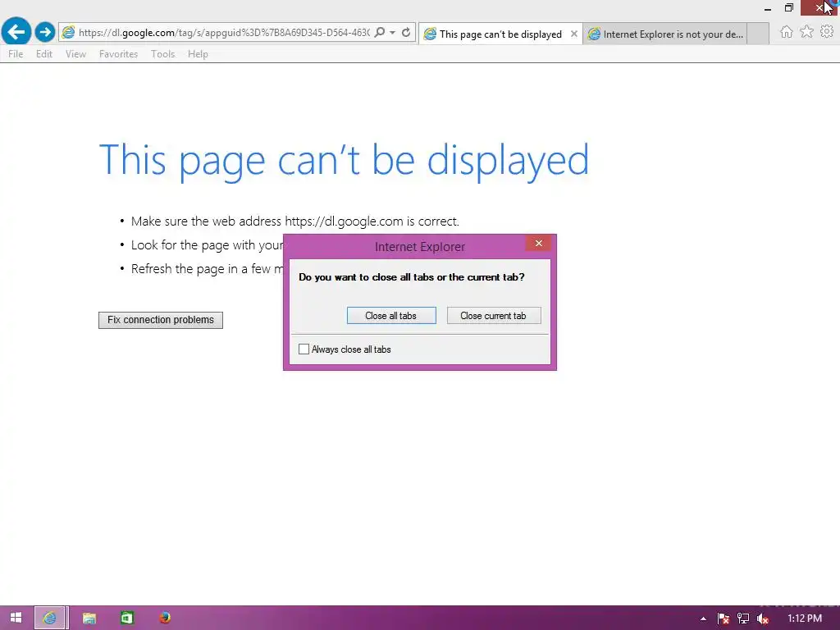Click 'Do you want to close all tabs' message
Viewport: 840px width, 630px height.
(412, 277)
